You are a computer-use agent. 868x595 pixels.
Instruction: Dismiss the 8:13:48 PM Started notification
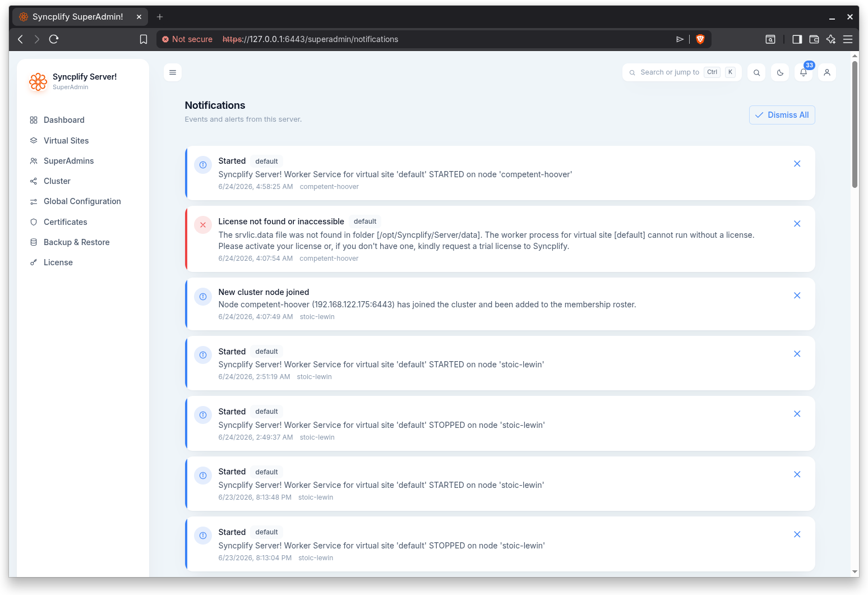[x=797, y=474]
